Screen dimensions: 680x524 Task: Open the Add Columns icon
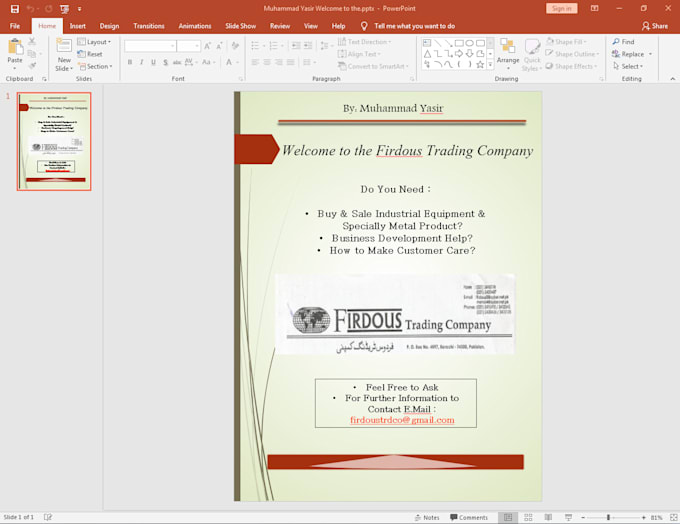pyautogui.click(x=307, y=62)
